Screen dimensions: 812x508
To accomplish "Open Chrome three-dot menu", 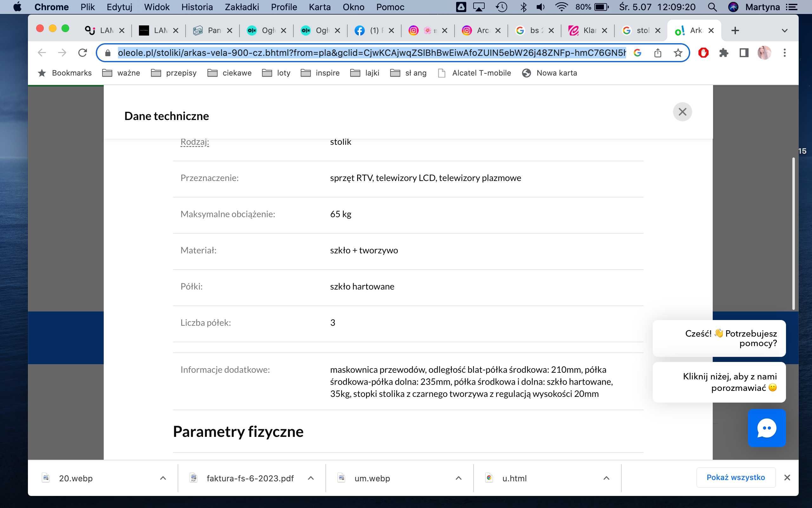I will [x=784, y=53].
